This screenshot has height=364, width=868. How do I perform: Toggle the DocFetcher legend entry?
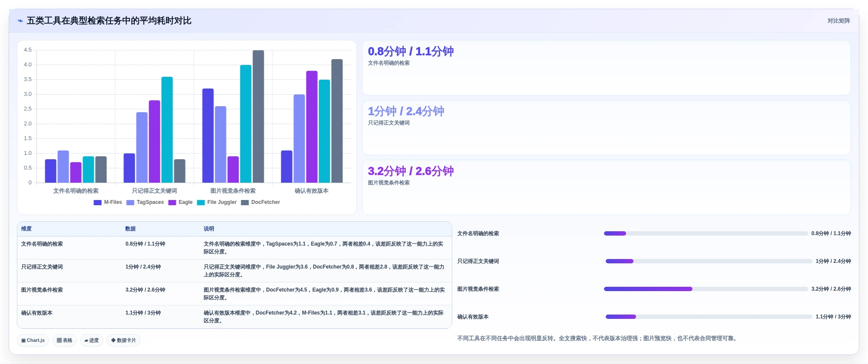coord(261,202)
